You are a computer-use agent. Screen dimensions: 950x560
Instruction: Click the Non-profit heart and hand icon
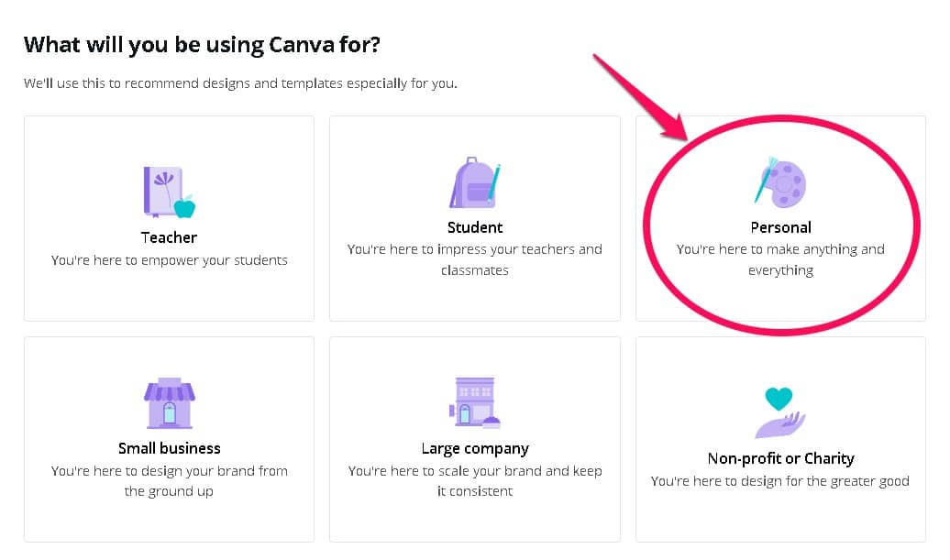pos(780,412)
